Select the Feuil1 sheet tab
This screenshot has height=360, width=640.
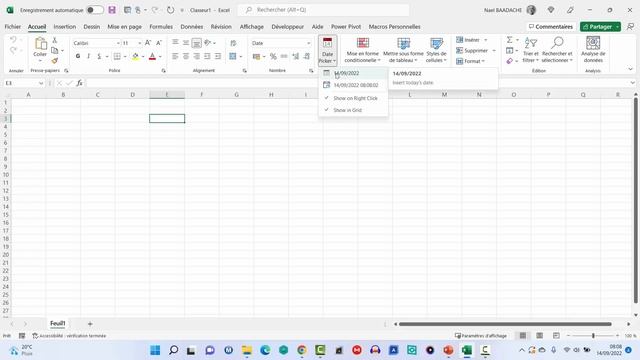(x=58, y=323)
